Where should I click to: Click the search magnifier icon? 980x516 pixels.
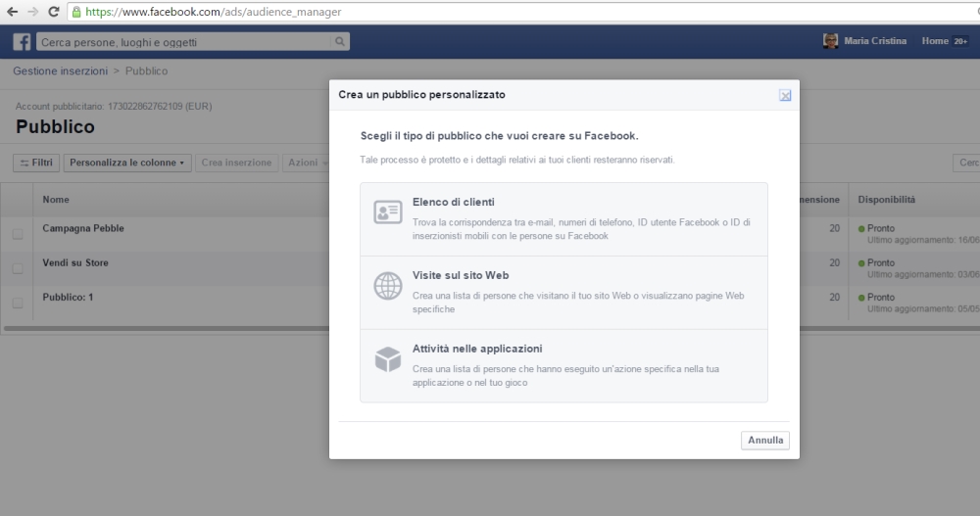point(339,41)
